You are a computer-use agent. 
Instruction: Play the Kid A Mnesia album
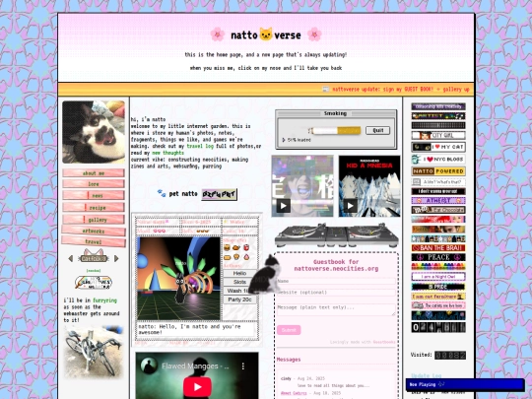351,206
